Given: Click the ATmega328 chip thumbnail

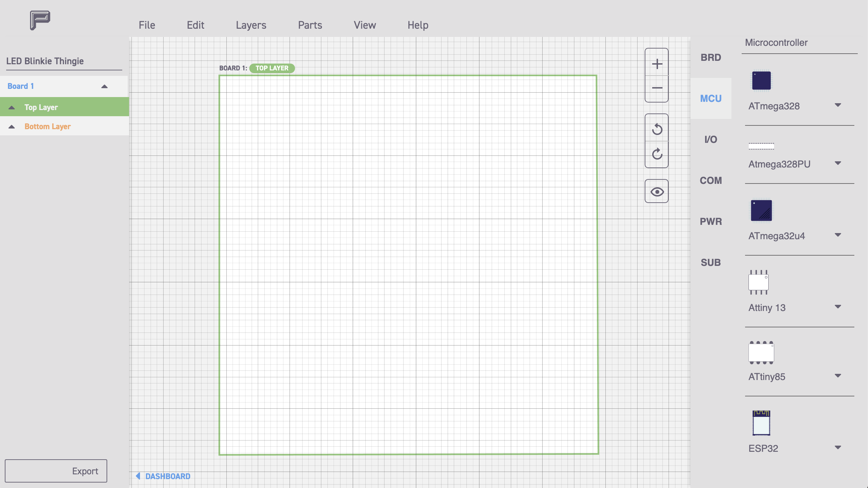Looking at the screenshot, I should point(761,81).
